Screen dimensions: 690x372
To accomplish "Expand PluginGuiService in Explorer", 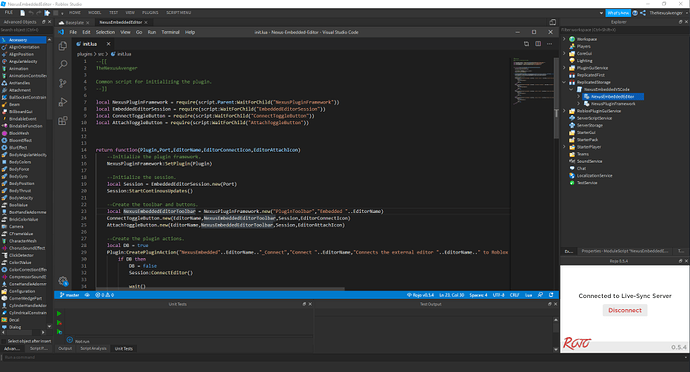I will pos(564,68).
